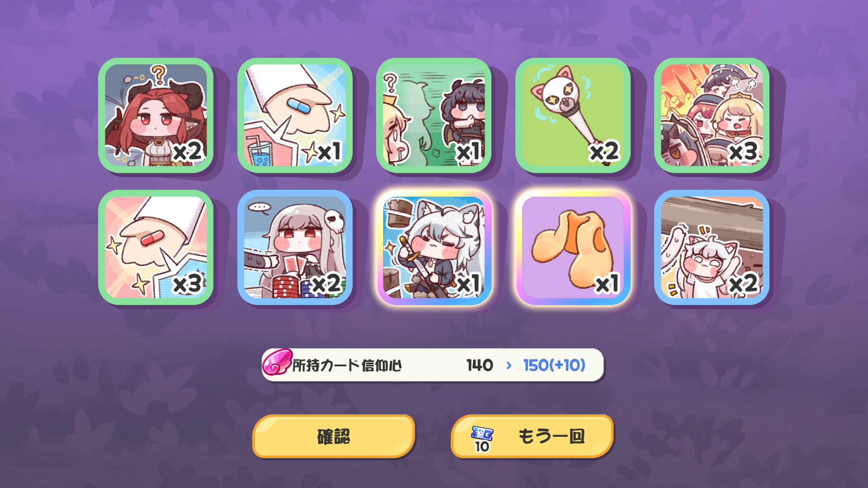
Task: Select the red-haired horned demon girl card
Action: [x=156, y=115]
